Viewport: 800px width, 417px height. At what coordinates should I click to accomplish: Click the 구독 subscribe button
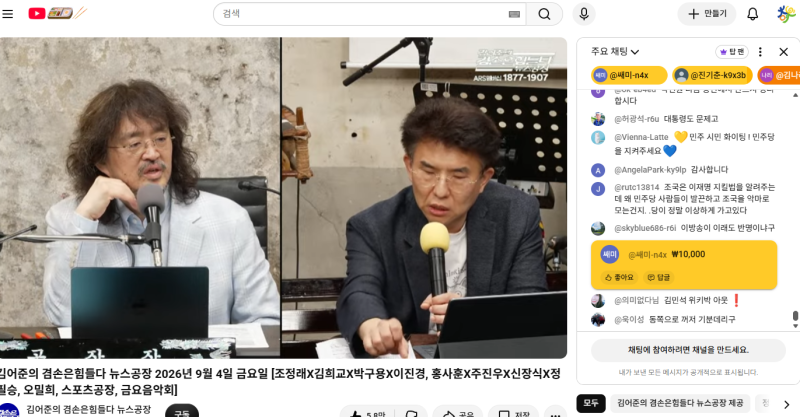(182, 411)
